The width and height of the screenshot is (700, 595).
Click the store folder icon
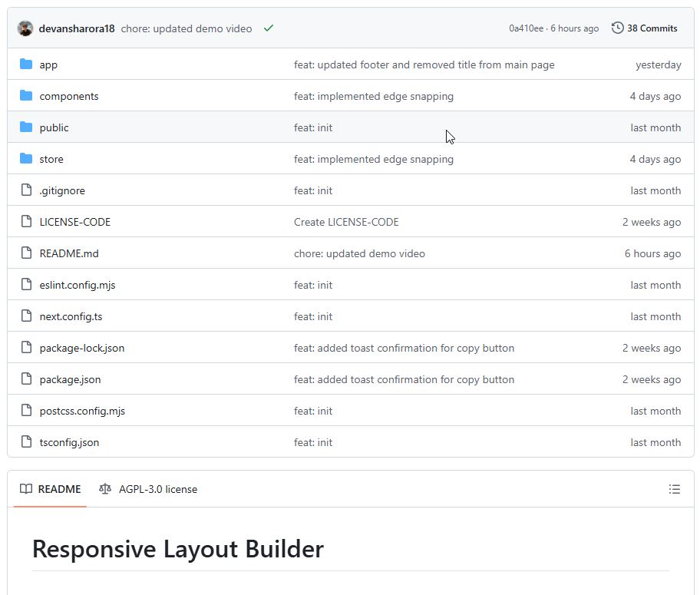(26, 159)
